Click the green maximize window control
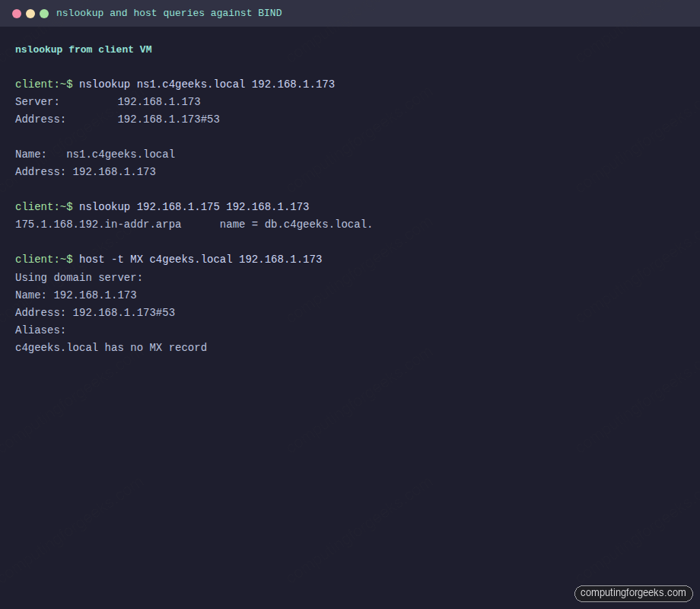The width and height of the screenshot is (700, 609). 43,13
